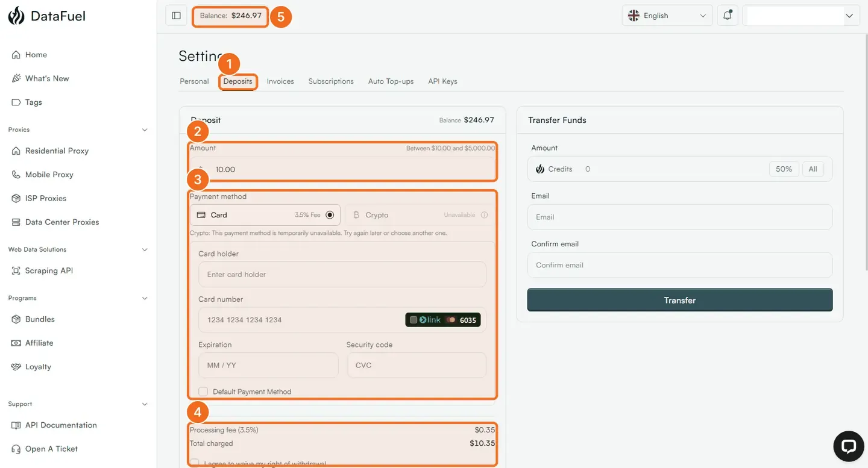
Task: Click the Bundles package icon
Action: tap(16, 319)
